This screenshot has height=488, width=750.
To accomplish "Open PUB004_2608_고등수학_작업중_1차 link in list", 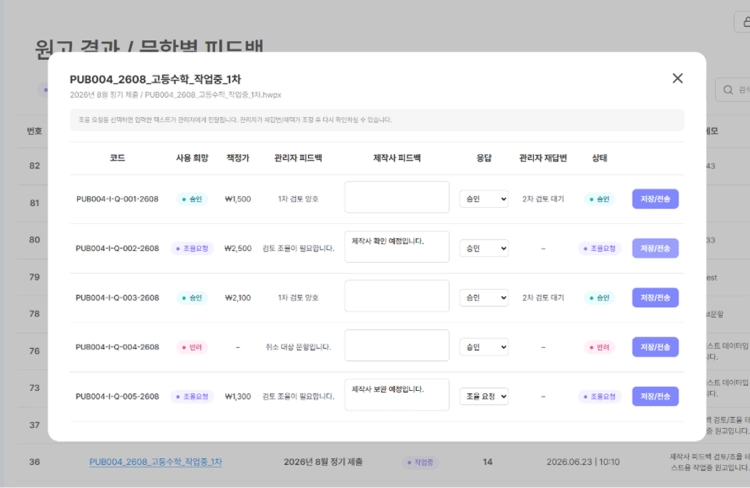I will tap(155, 462).
